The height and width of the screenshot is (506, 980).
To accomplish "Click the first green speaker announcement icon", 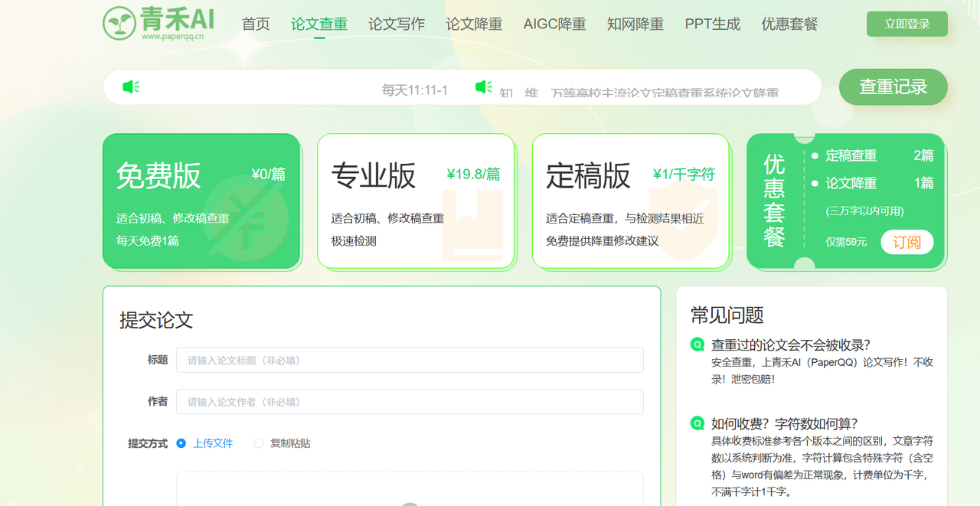I will (x=131, y=87).
